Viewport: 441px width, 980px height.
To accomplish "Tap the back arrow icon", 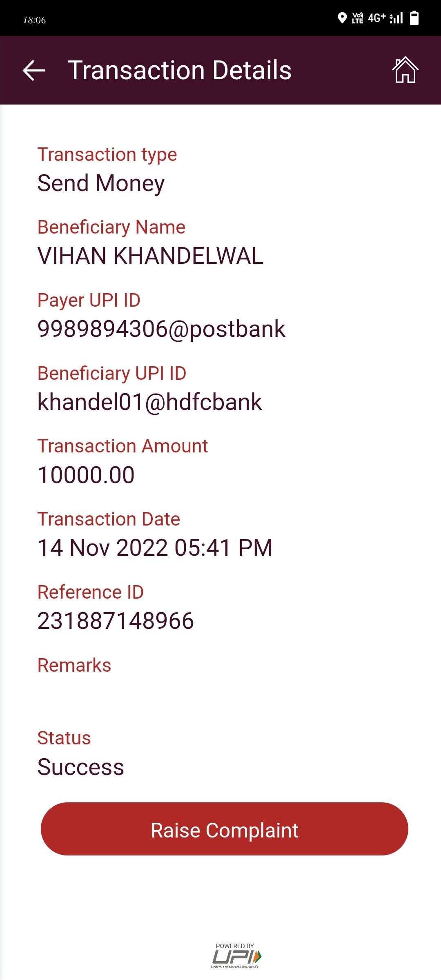I will click(34, 70).
